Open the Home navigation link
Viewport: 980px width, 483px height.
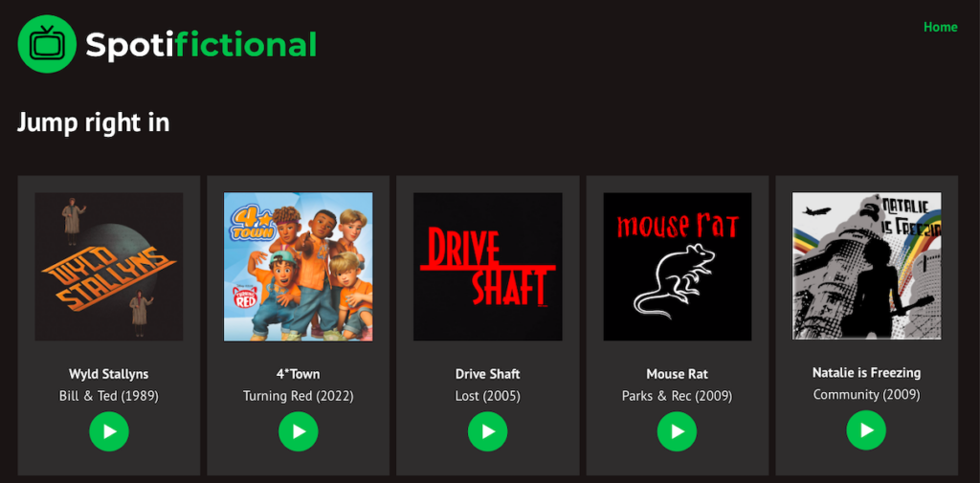pyautogui.click(x=940, y=27)
